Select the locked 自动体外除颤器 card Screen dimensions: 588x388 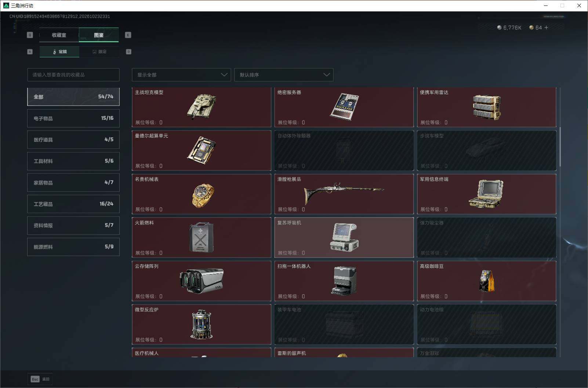344,151
